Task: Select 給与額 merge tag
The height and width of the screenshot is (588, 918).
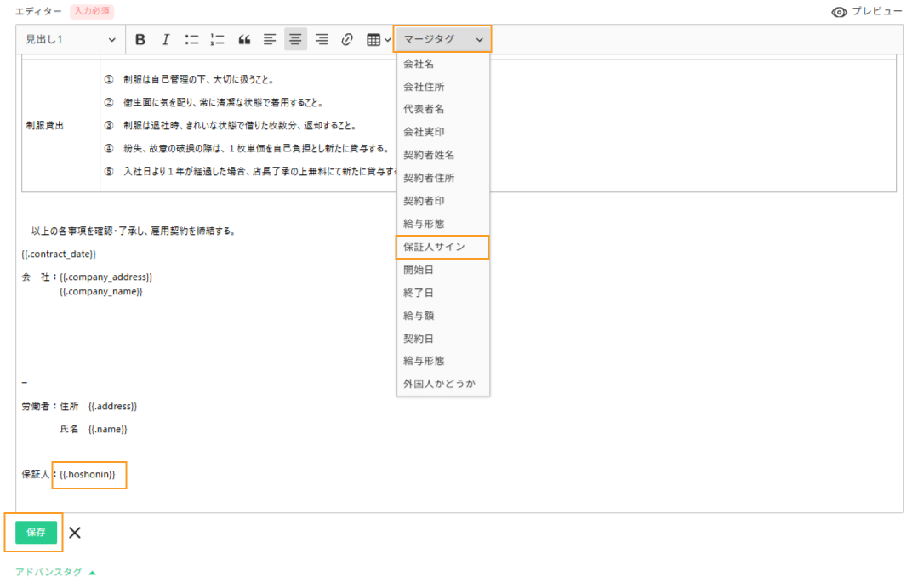Action: click(x=443, y=315)
